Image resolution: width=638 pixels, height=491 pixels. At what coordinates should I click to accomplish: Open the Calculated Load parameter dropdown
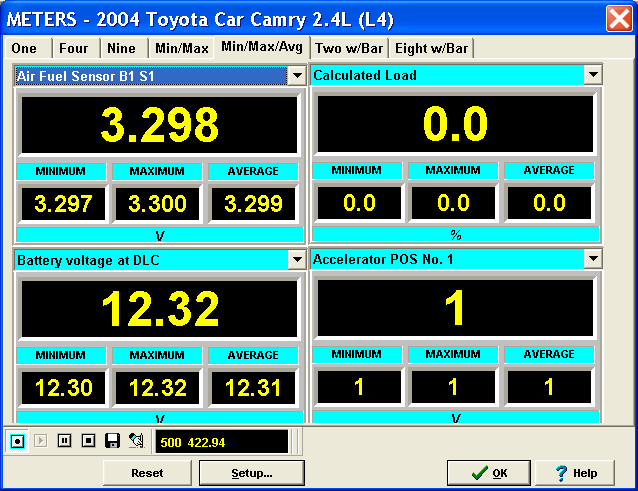pyautogui.click(x=593, y=76)
